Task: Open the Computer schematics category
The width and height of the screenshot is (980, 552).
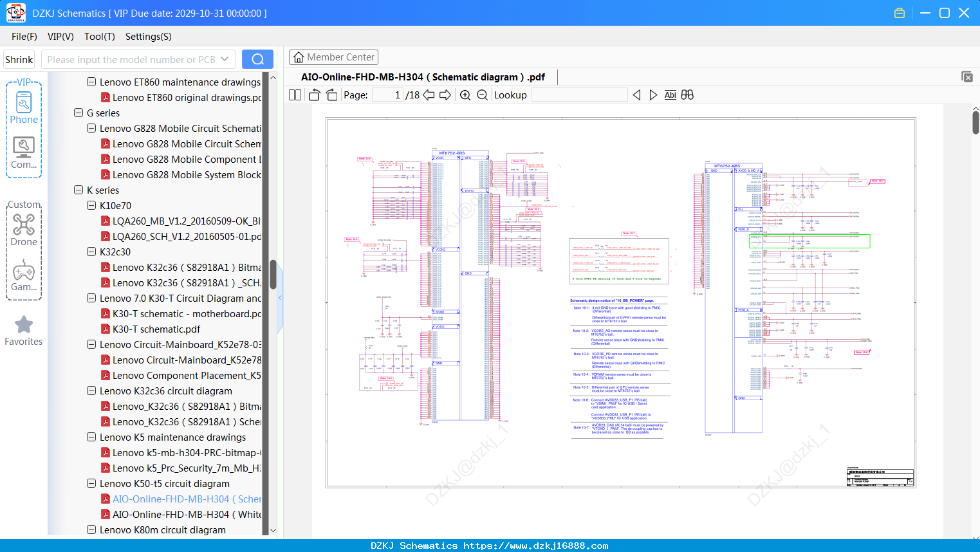Action: (24, 152)
